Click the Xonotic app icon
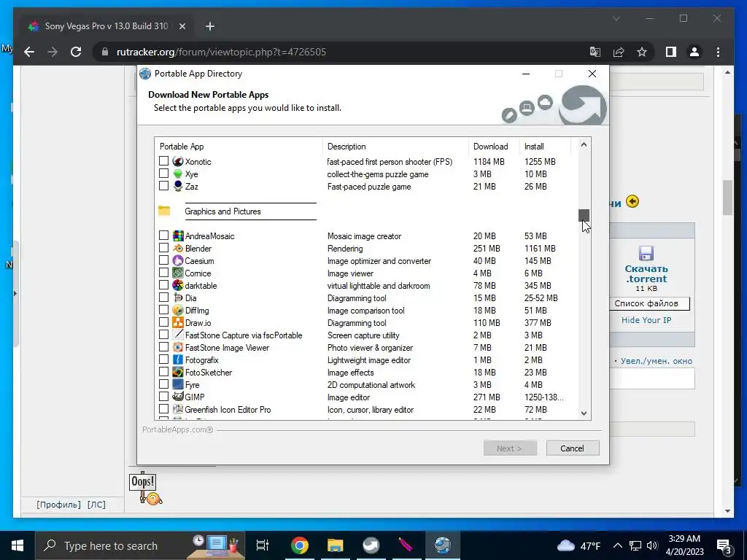Screen dimensions: 747x560 pyautogui.click(x=178, y=161)
